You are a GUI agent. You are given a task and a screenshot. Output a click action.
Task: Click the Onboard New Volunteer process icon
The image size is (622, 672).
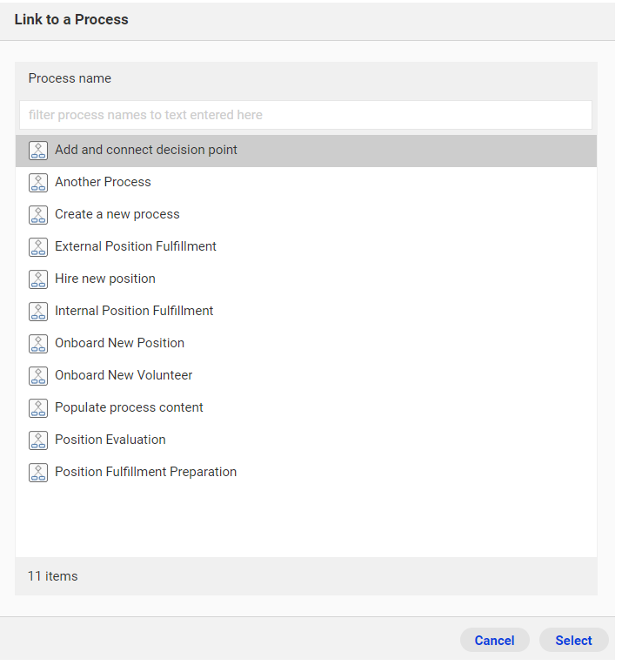[38, 376]
